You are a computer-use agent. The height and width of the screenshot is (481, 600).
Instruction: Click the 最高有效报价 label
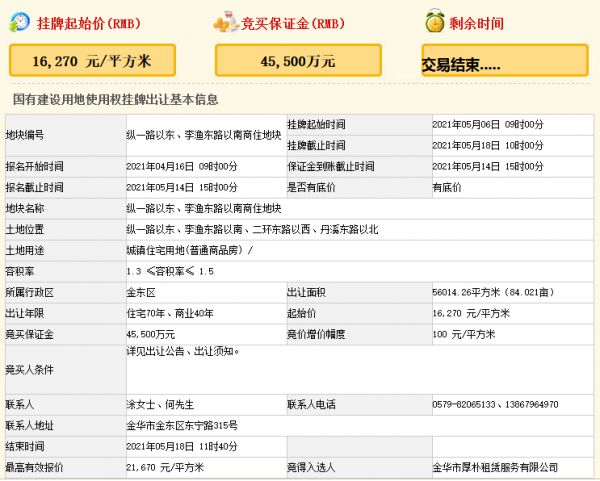[34, 468]
